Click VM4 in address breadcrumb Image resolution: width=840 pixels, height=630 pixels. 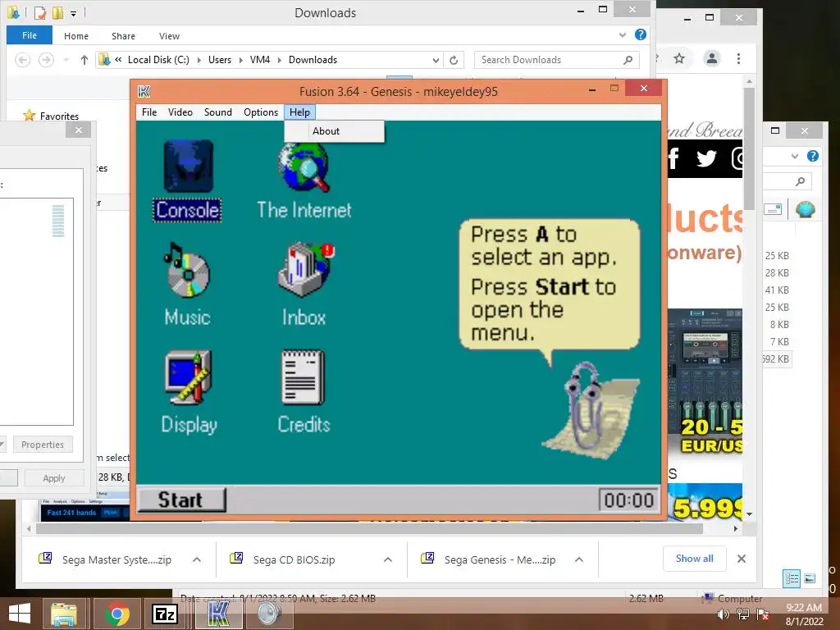[x=260, y=60]
